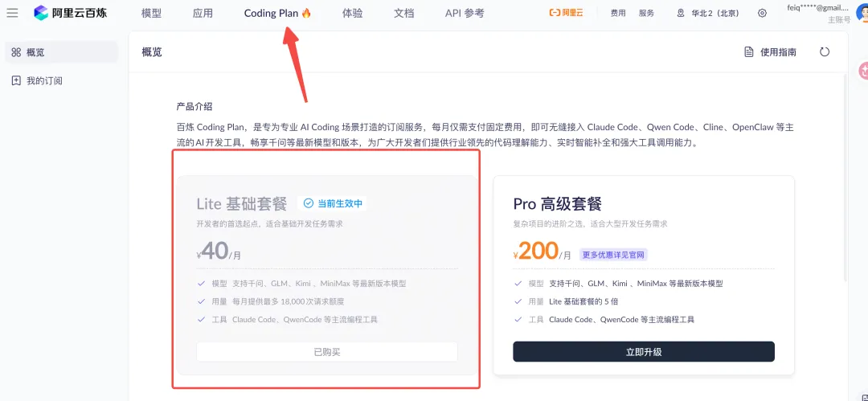
Task: Open the 文档 menu tab
Action: click(404, 13)
